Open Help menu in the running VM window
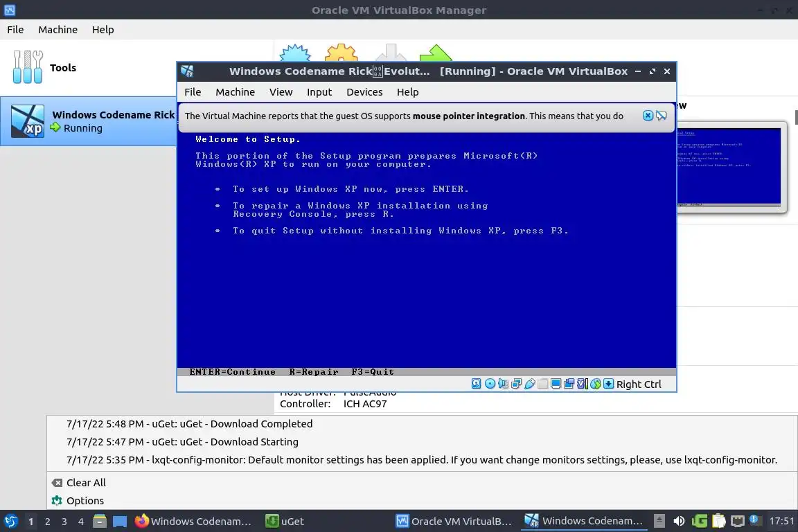The image size is (798, 532). [407, 92]
